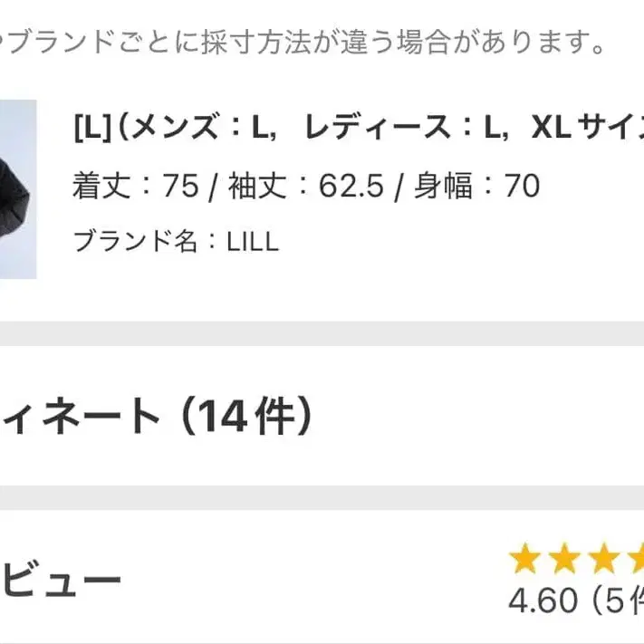Select the [L] size label
The width and height of the screenshot is (644, 644).
coord(91,130)
